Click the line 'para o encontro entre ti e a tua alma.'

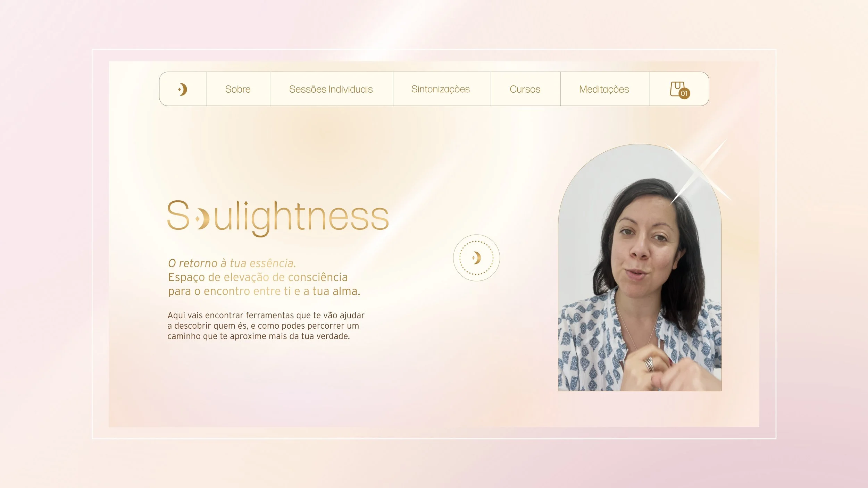[x=264, y=291]
